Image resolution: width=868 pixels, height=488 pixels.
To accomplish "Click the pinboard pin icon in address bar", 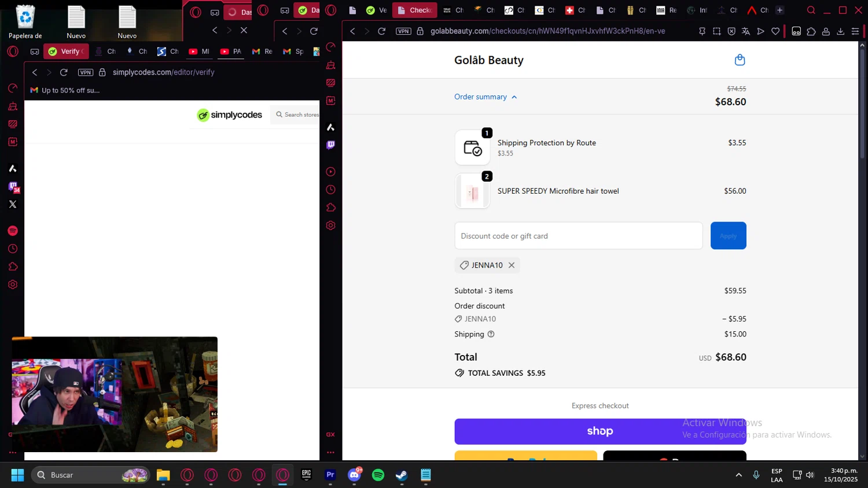I will click(x=702, y=31).
